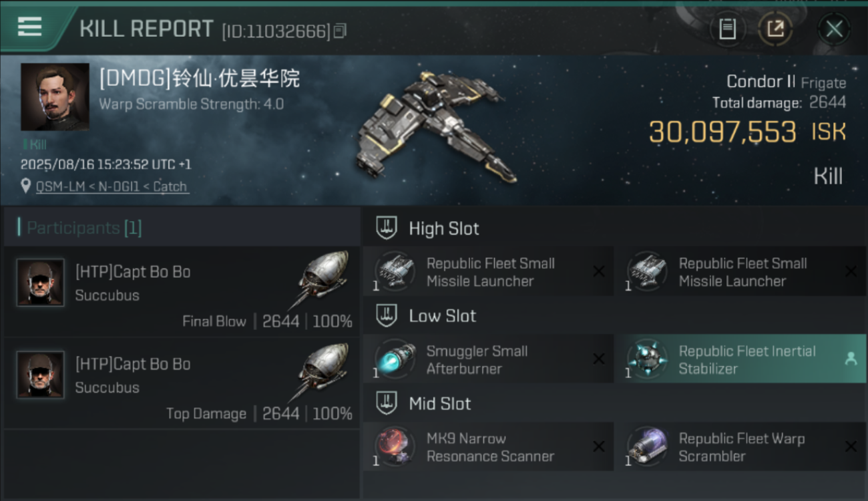This screenshot has width=868, height=501.
Task: Open location link QSM-LM < N-OGI1 < Catch
Action: coord(112,187)
